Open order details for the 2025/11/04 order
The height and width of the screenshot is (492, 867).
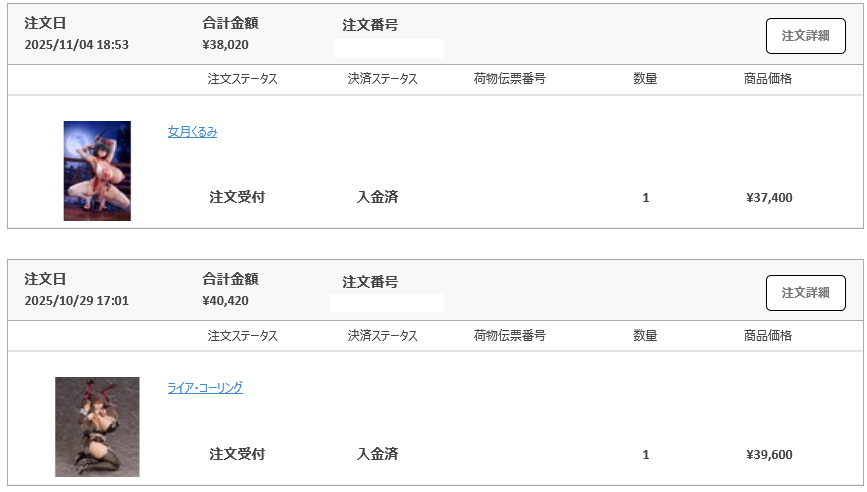(805, 36)
